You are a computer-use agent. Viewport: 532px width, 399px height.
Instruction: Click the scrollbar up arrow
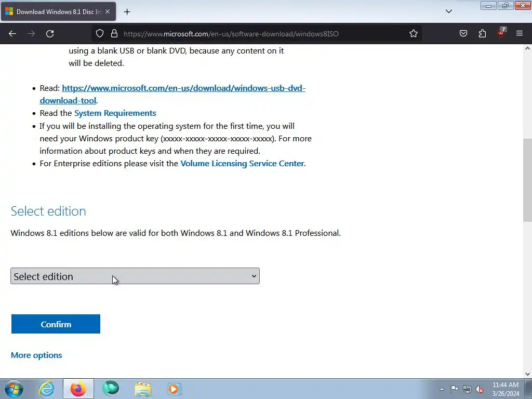pyautogui.click(x=527, y=48)
